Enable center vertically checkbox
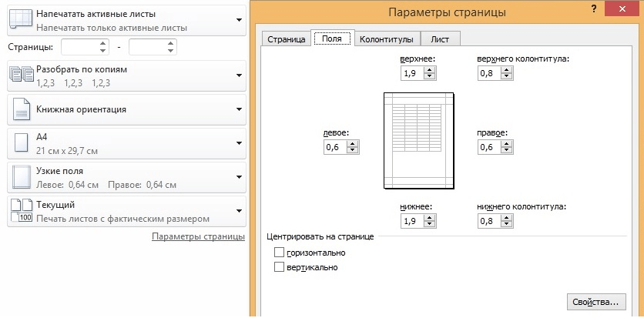 [280, 267]
